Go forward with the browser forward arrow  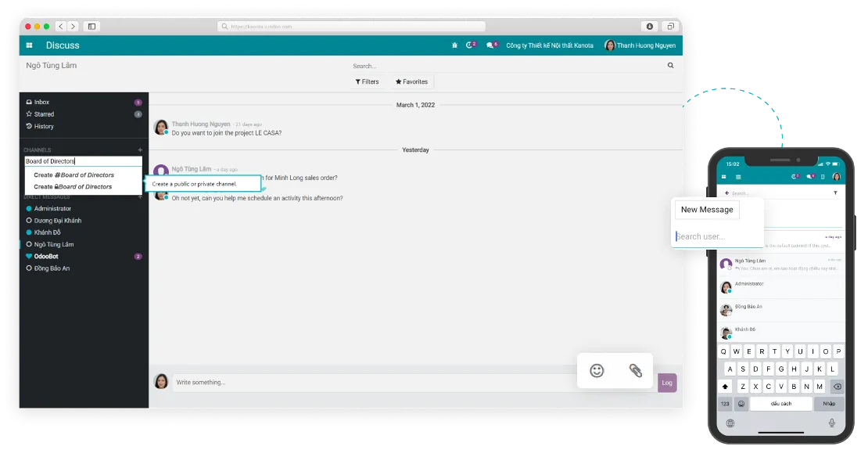[x=73, y=26]
